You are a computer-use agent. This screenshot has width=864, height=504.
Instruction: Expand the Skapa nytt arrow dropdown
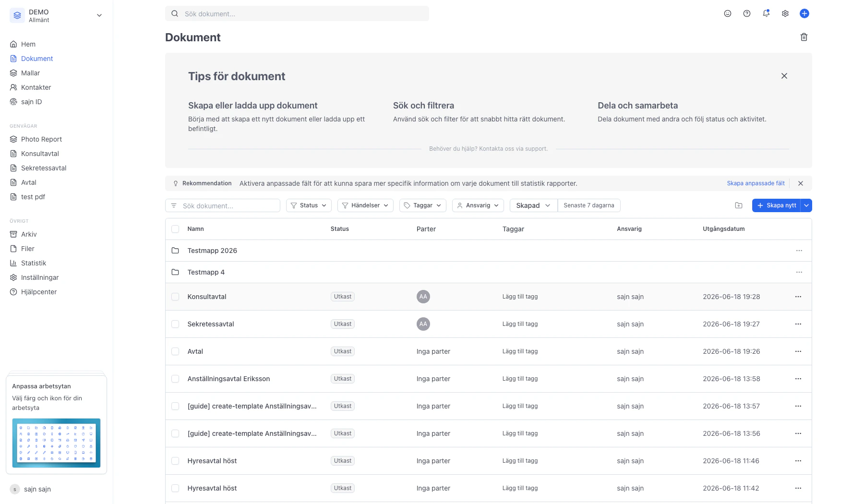pos(806,205)
